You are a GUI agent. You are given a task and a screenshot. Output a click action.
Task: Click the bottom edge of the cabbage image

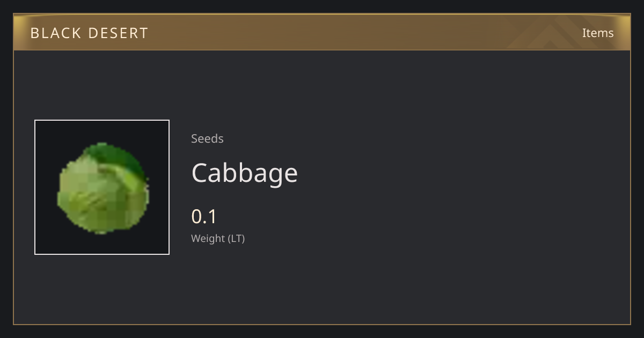tap(102, 232)
